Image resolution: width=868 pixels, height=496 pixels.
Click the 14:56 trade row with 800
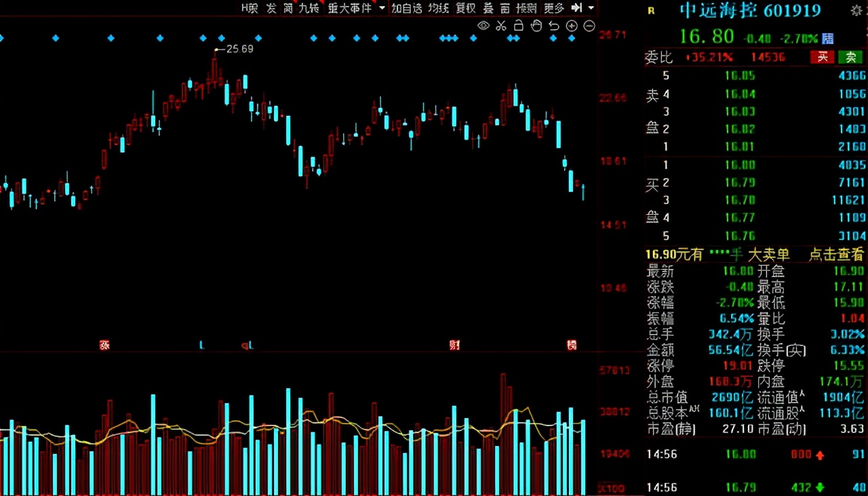pyautogui.click(x=755, y=454)
